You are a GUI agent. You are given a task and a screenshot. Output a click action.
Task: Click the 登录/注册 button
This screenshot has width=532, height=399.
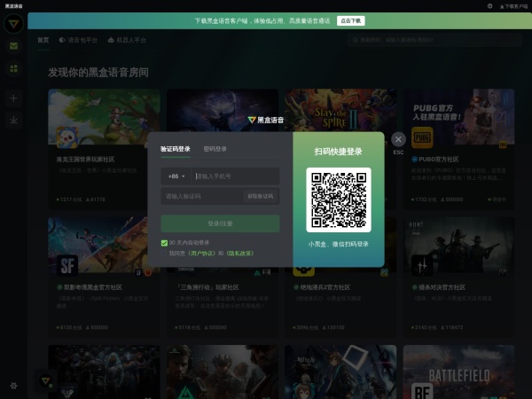point(220,223)
